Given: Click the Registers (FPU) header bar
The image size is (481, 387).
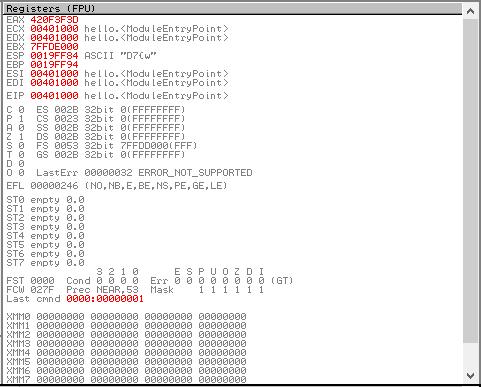Looking at the screenshot, I should click(x=233, y=9).
